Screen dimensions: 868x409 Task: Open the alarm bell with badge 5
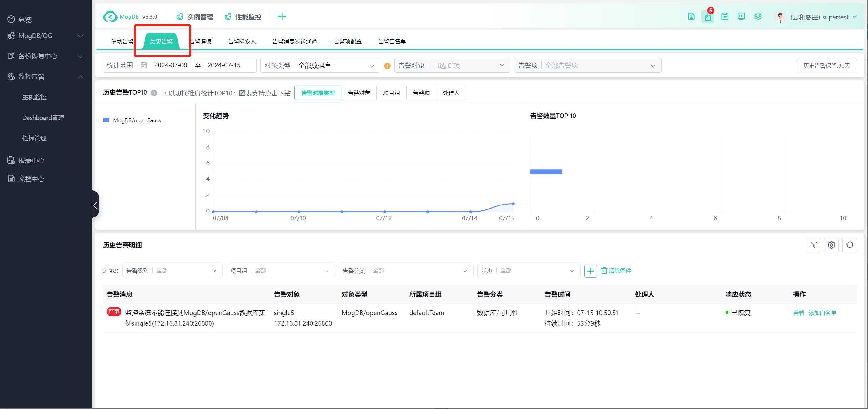click(708, 16)
